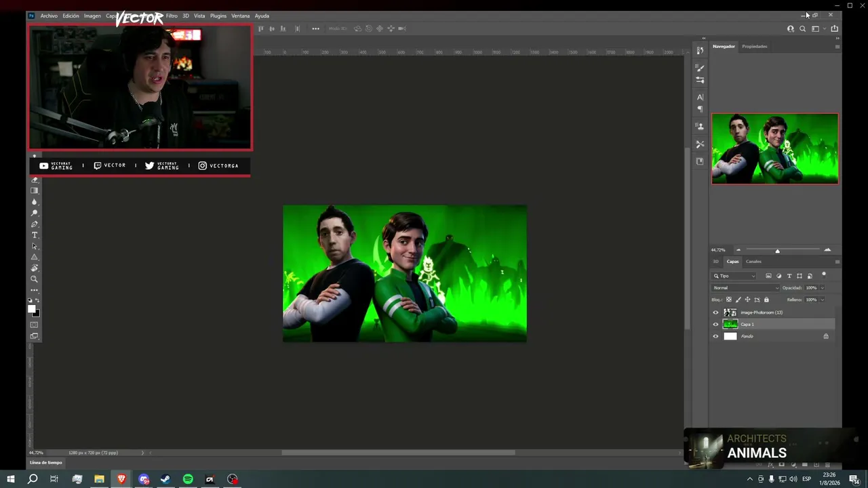Toggle pixel layers filter icon

click(768, 276)
